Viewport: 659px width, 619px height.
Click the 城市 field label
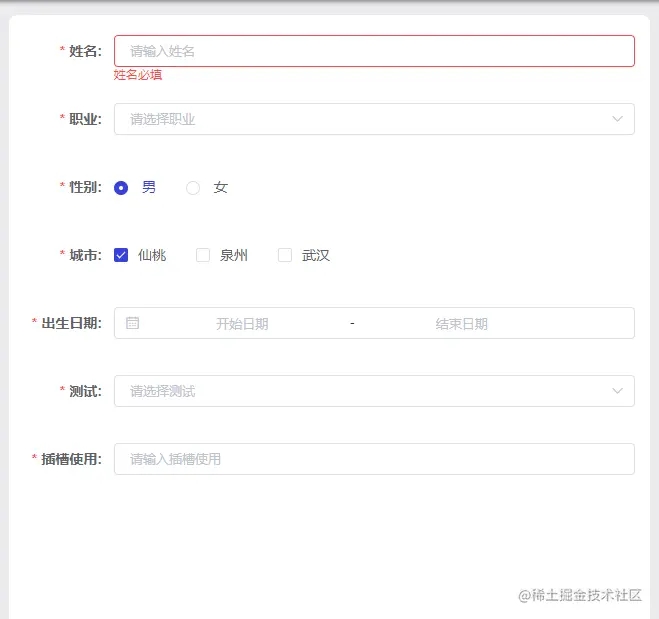click(85, 255)
